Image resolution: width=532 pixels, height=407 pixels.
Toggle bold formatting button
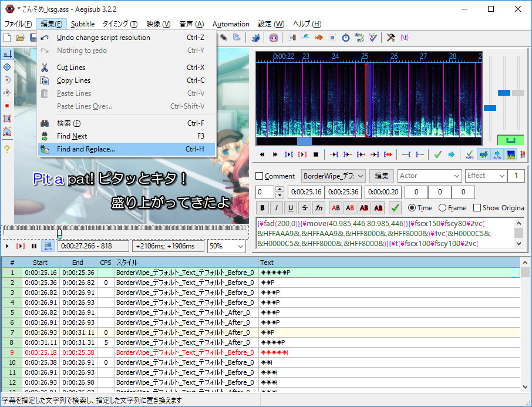click(x=262, y=208)
